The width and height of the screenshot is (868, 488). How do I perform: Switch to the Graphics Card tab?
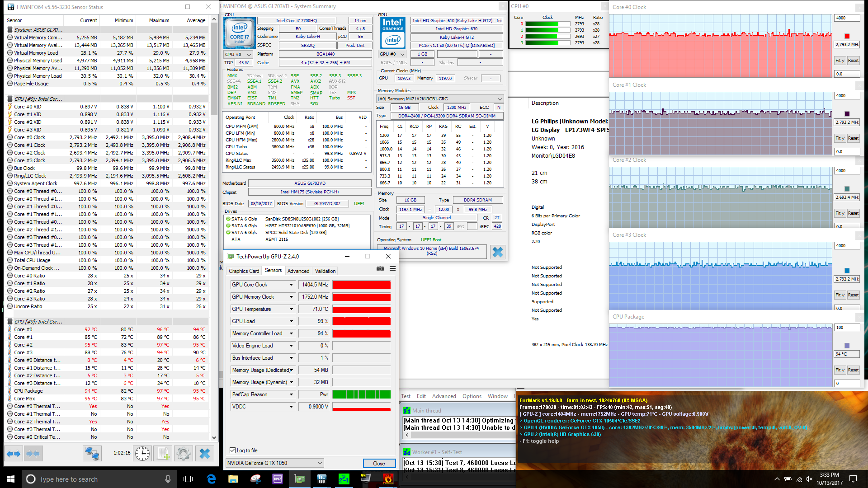[x=244, y=271]
